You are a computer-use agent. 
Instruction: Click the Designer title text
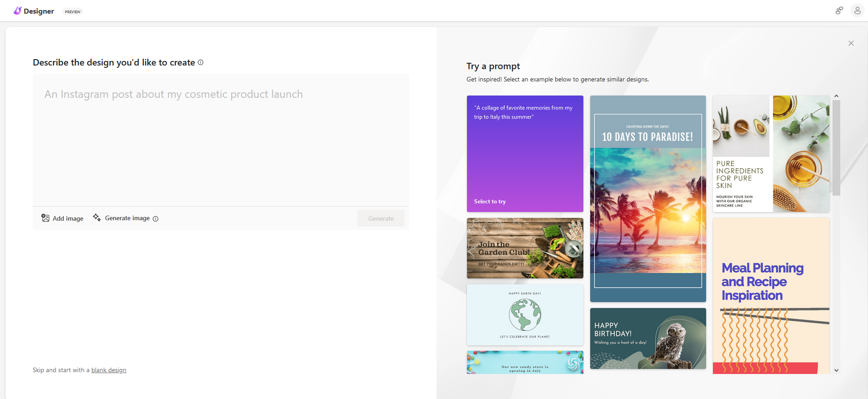click(x=39, y=11)
